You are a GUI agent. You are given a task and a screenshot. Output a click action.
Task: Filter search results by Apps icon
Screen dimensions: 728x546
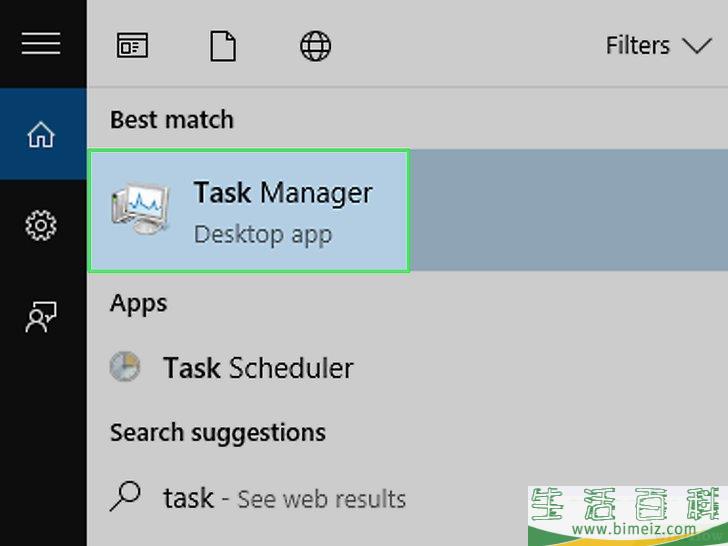click(x=132, y=46)
